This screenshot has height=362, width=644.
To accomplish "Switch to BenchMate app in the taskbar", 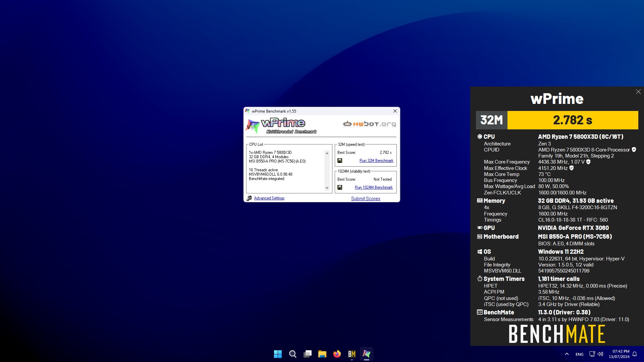I will pos(352,354).
